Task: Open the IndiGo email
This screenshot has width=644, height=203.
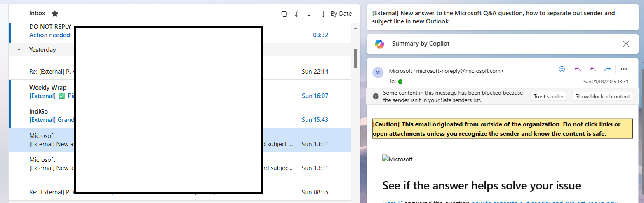Action: 180,116
